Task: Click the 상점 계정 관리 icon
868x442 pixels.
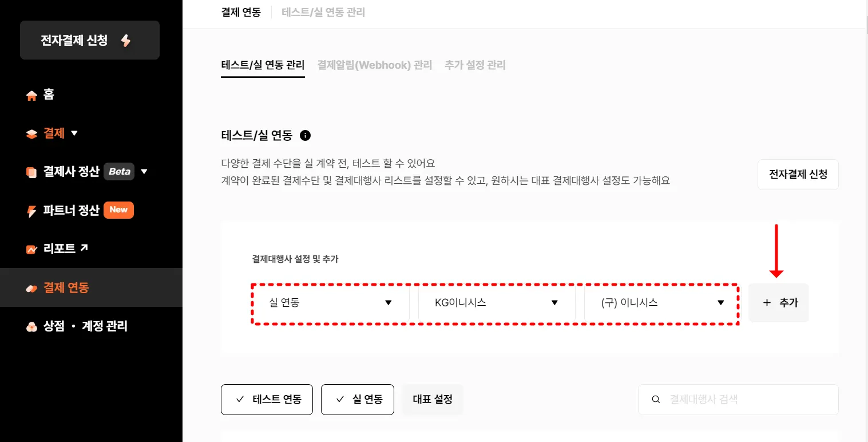Action: (31, 326)
